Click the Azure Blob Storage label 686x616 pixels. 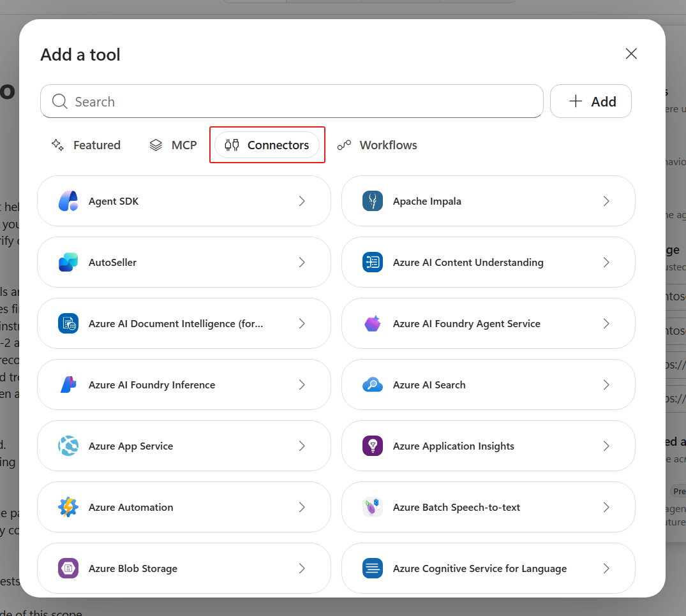click(x=133, y=568)
